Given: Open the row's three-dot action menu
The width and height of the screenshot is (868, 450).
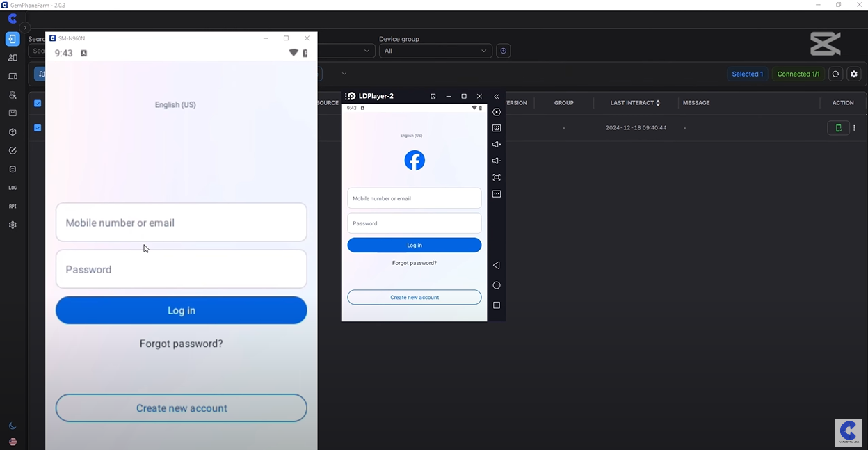Looking at the screenshot, I should (855, 128).
